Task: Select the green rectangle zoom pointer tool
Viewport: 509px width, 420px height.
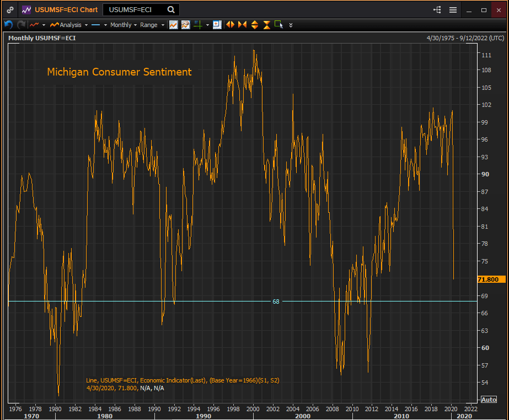Action: click(278, 25)
